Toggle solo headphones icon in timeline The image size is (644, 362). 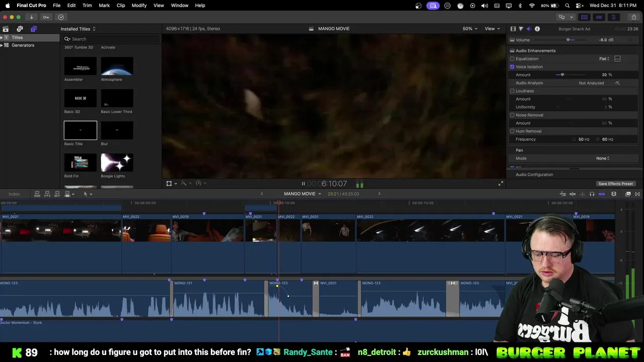coord(592,194)
